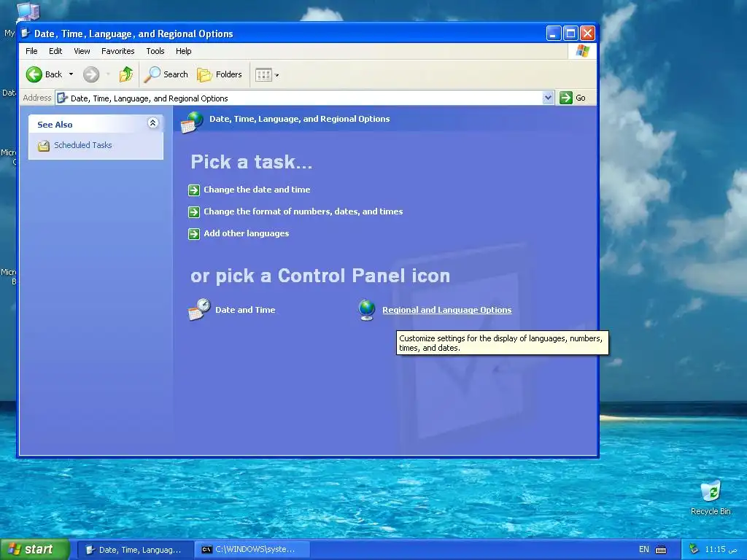Click arrow icon beside Add other languages
Screen dimensions: 747x560
(194, 234)
